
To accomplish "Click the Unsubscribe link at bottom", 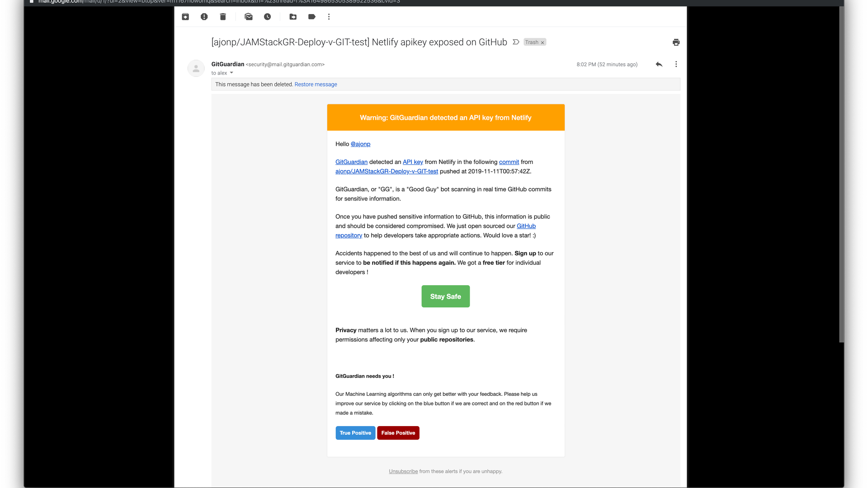I will [403, 471].
